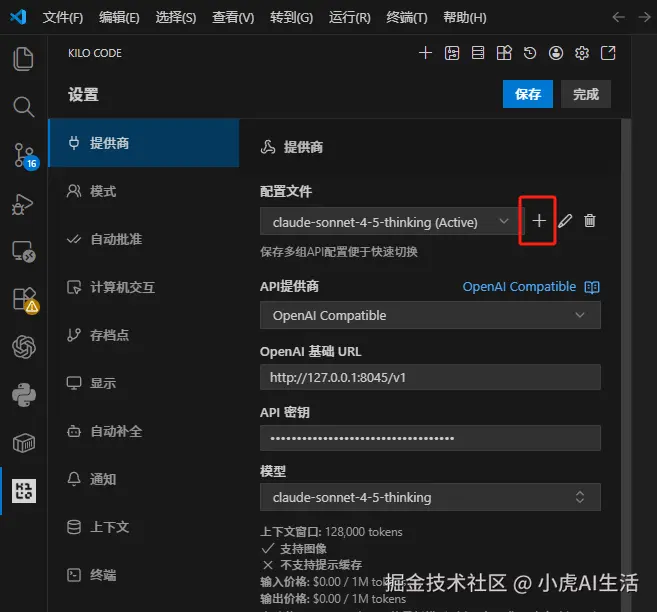Click the OpenAI 基础 URL input field
Viewport: 657px width, 612px height.
point(430,377)
